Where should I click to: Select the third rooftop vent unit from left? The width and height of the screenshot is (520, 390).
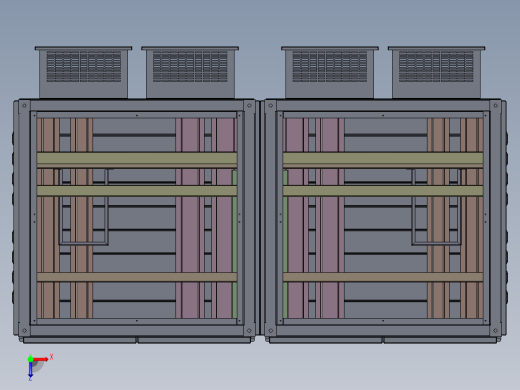330,72
